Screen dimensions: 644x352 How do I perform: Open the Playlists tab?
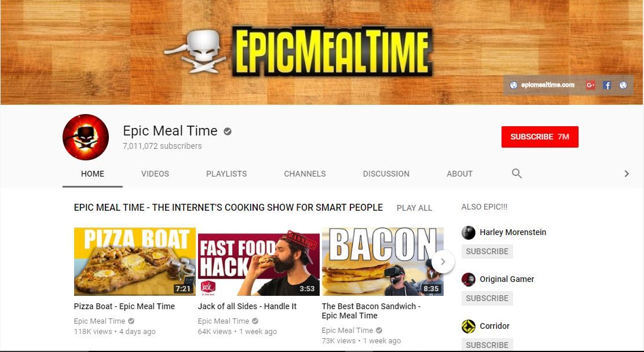226,174
